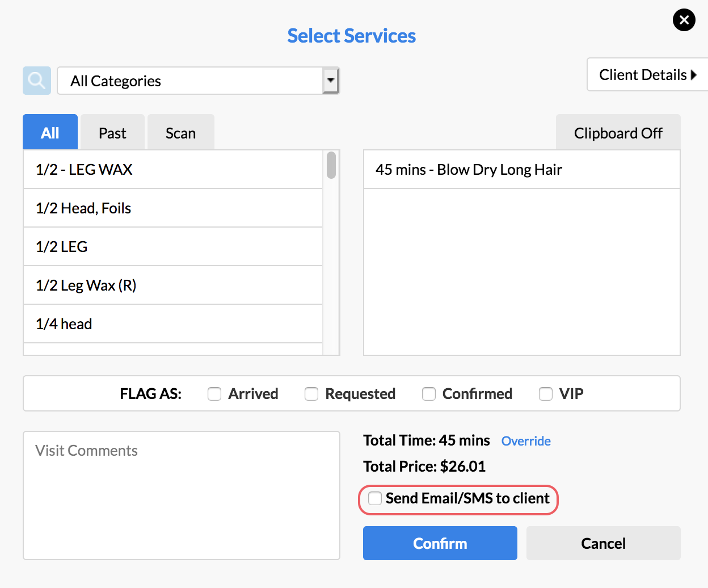The height and width of the screenshot is (588, 708).
Task: Toggle the Clipboard Off button
Action: 618,133
